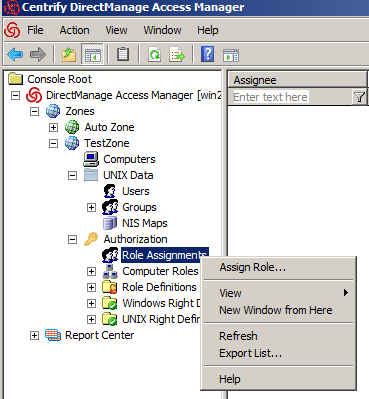
Task: Select the Console Root label
Action: pos(59,79)
